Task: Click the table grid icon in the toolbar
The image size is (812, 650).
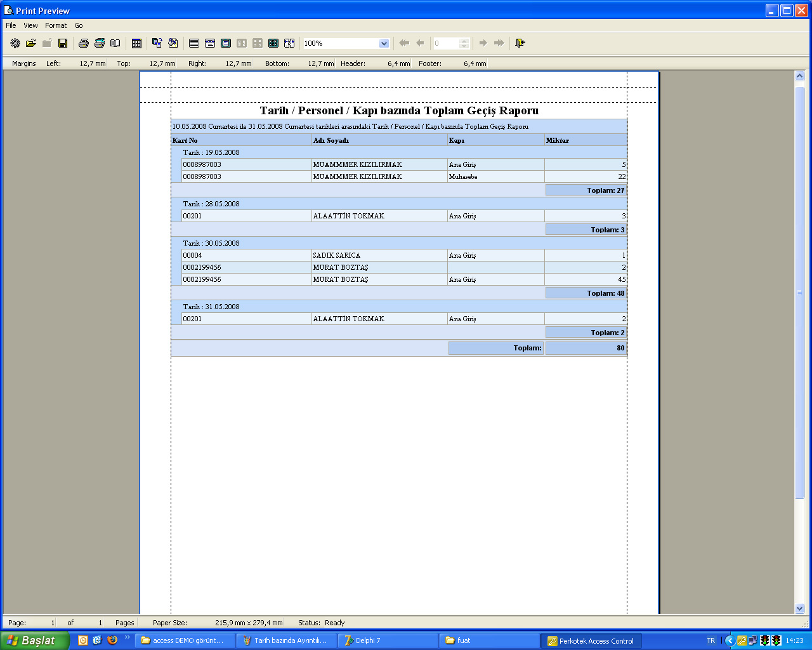Action: point(136,43)
